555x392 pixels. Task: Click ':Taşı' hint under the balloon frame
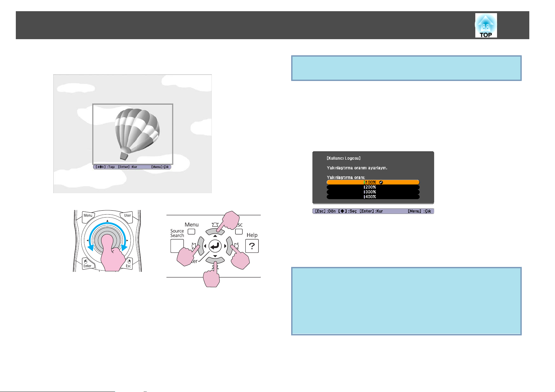(111, 167)
